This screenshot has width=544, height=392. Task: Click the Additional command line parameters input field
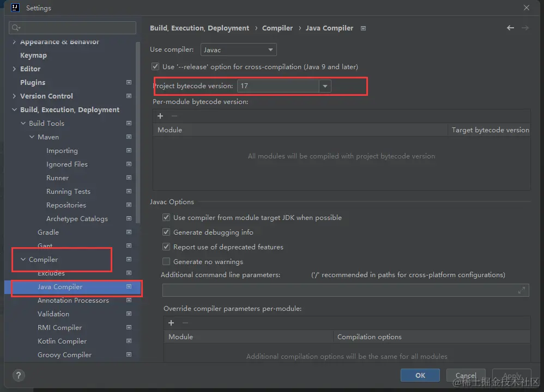pyautogui.click(x=338, y=290)
